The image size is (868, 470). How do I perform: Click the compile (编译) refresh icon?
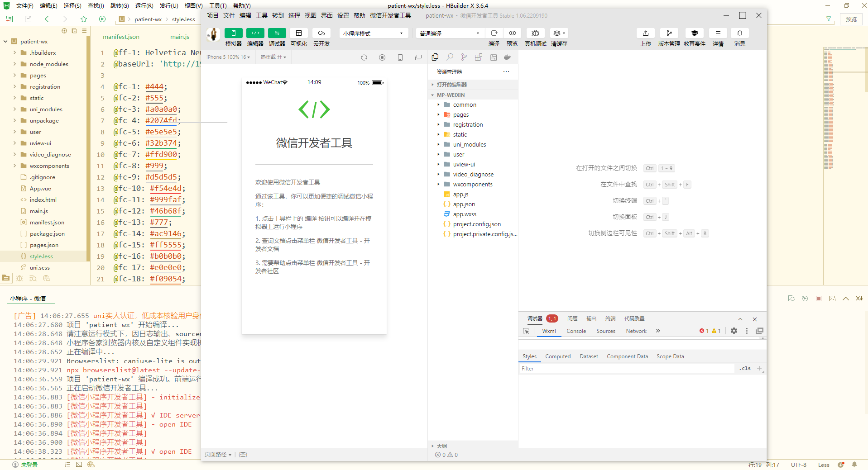[494, 33]
